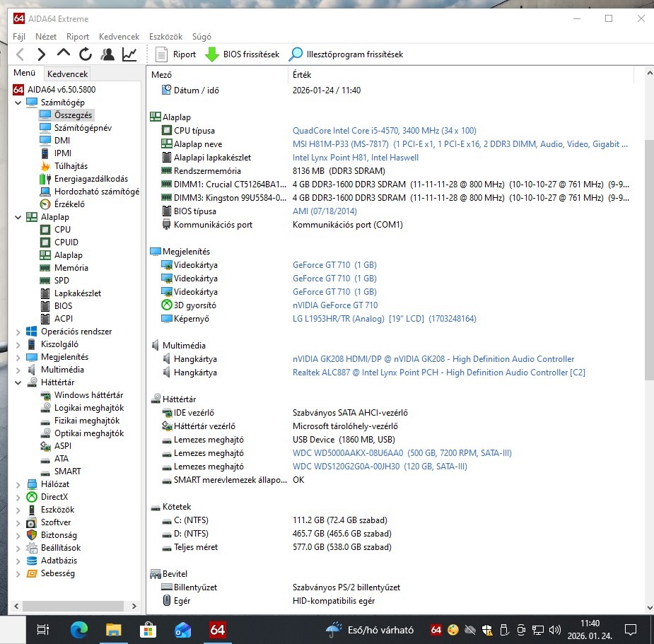Click the SMART item under Háttértár
The height and width of the screenshot is (644, 654).
pos(67,471)
